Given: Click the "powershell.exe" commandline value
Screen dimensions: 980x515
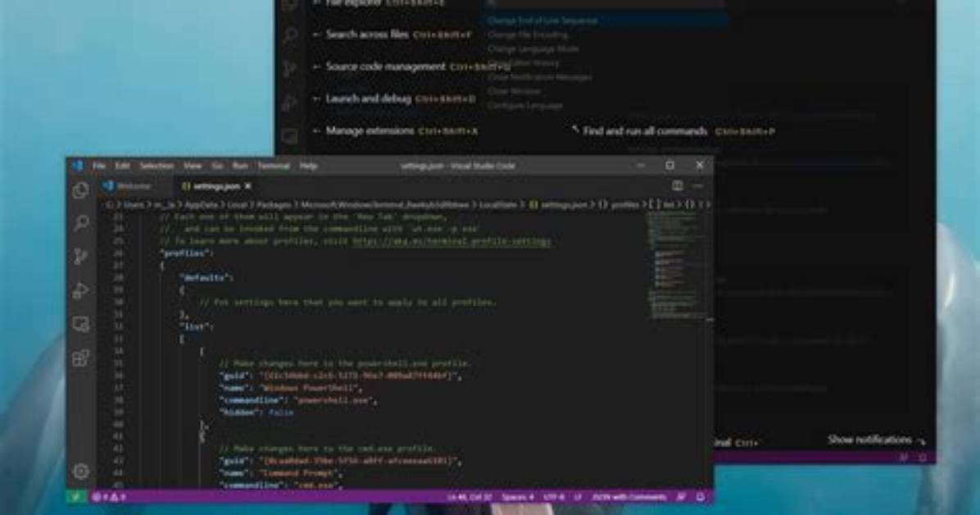Looking at the screenshot, I should (x=333, y=400).
